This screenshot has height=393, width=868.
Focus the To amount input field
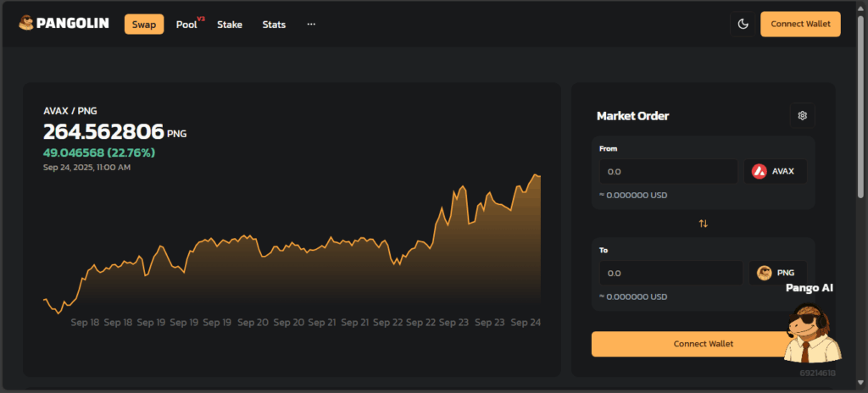pos(670,273)
